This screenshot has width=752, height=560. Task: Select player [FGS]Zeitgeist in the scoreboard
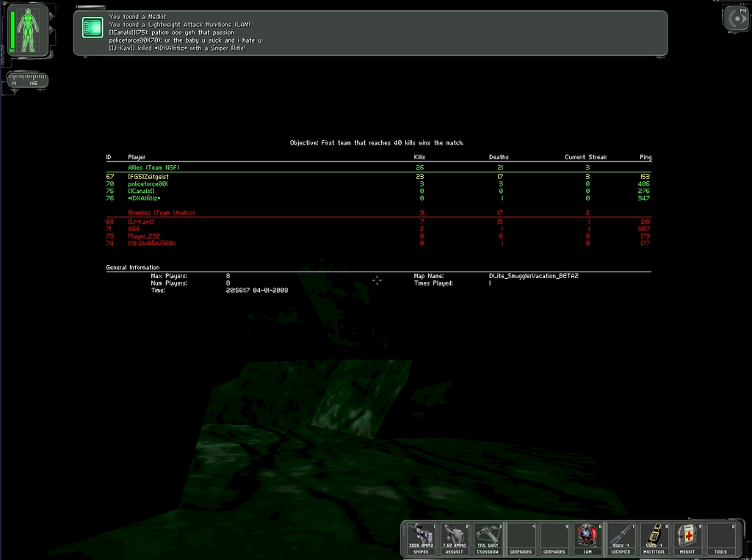click(x=378, y=176)
